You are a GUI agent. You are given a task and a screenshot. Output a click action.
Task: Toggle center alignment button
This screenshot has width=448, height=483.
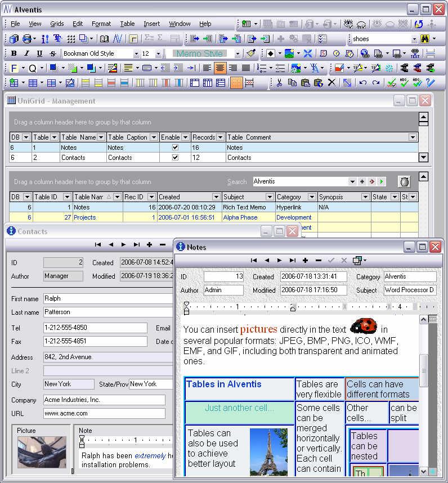[220, 68]
